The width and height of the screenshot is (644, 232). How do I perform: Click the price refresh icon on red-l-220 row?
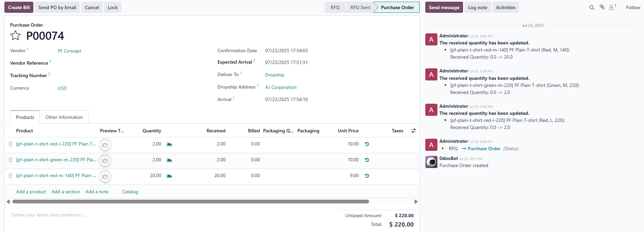coord(367,144)
